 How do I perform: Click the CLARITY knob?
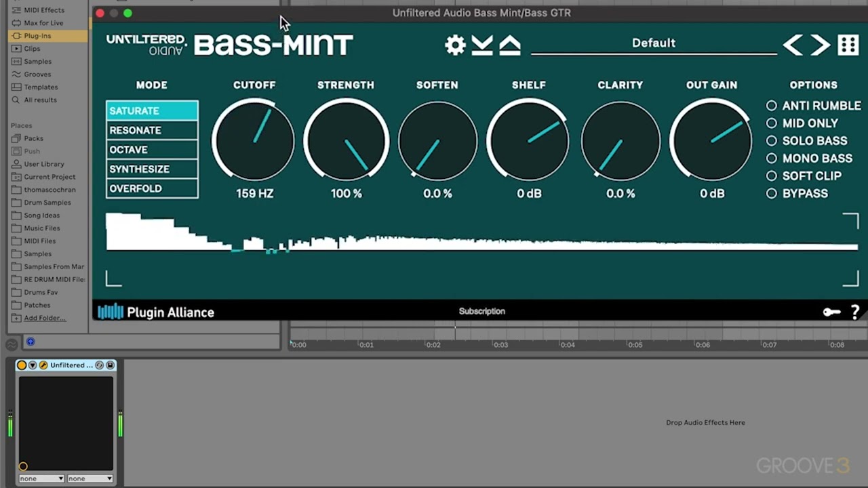tap(620, 140)
